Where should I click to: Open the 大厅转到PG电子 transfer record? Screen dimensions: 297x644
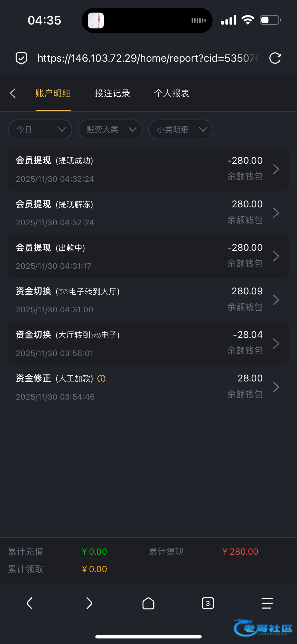(148, 343)
